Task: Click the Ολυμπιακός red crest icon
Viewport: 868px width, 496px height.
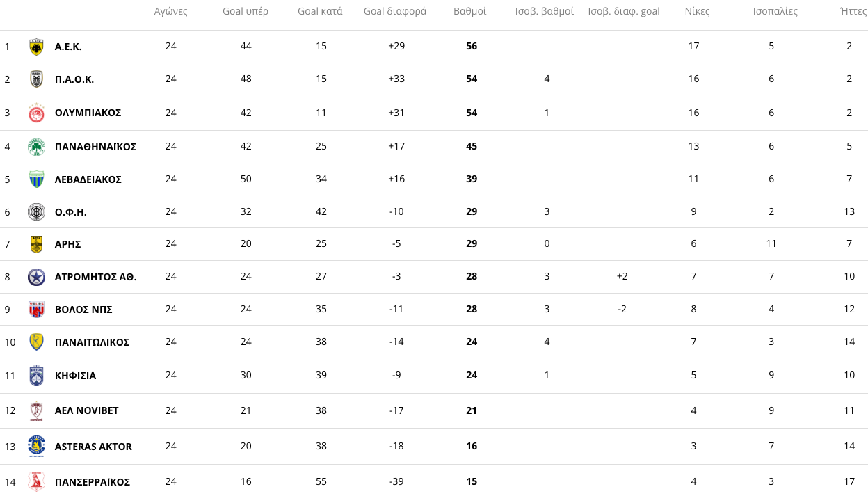Action: coord(36,113)
